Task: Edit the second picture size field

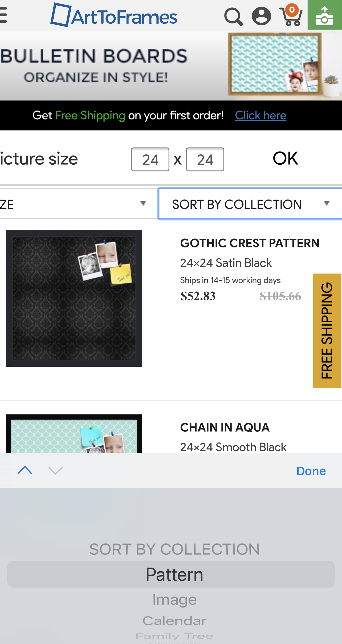Action: [205, 160]
